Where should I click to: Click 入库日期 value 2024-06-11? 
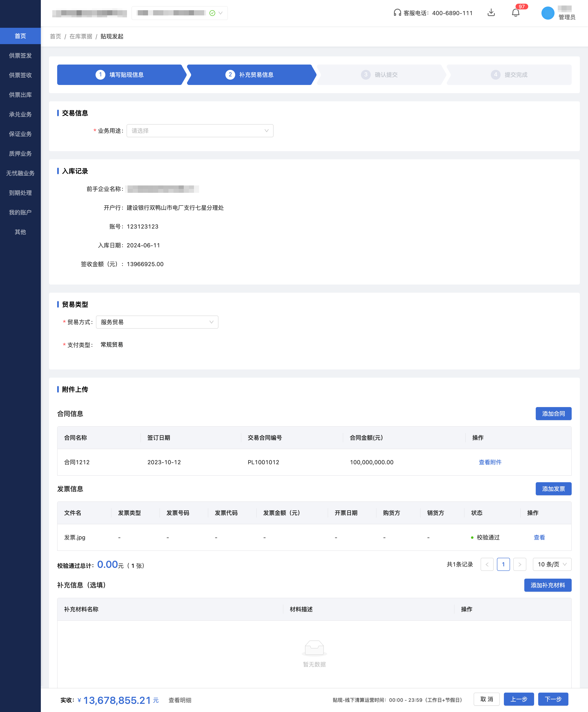point(143,245)
